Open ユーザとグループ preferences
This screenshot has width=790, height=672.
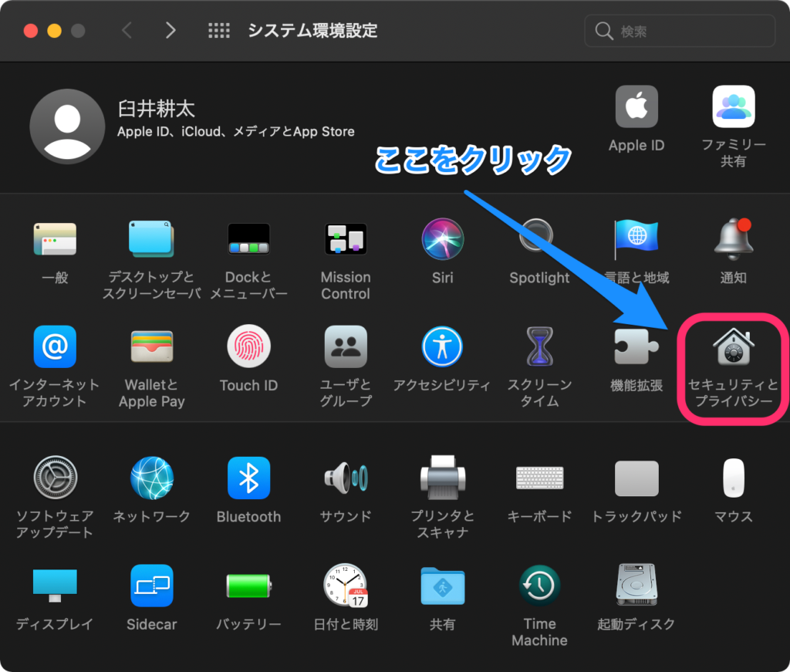(x=346, y=346)
